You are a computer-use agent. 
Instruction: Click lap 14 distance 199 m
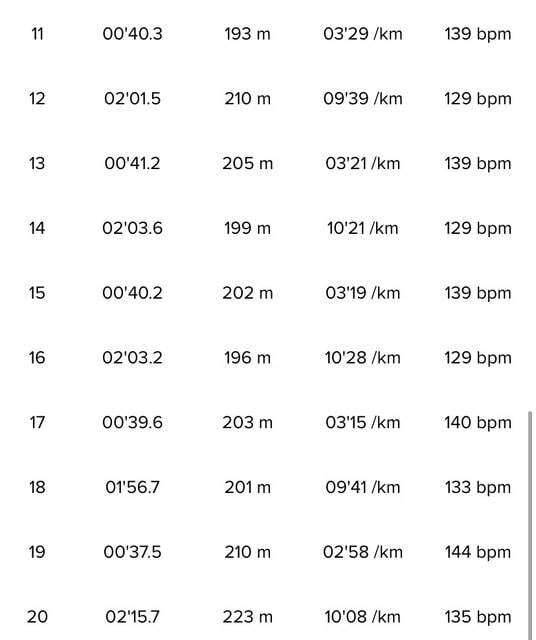pyautogui.click(x=247, y=228)
